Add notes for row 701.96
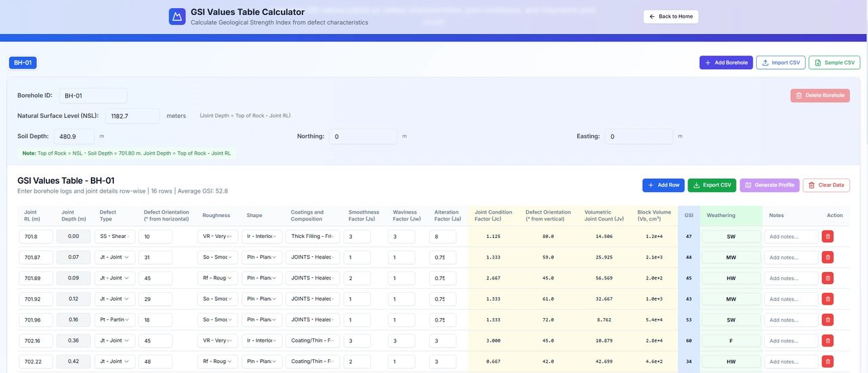The image size is (868, 373). tap(791, 320)
